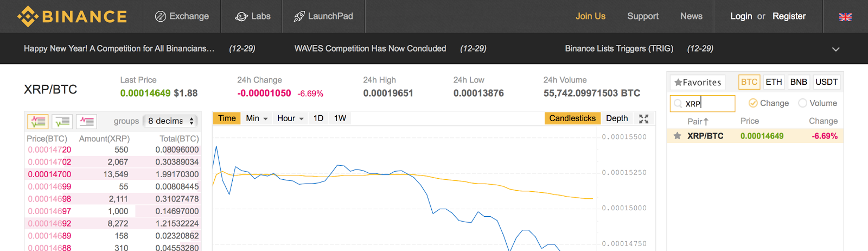
Task: Click the Join Us link
Action: tap(590, 16)
